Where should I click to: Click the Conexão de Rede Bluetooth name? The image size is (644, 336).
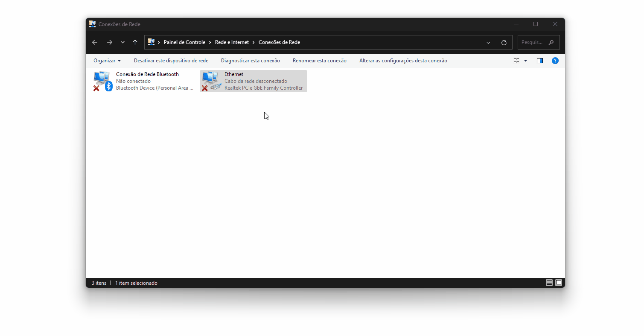pyautogui.click(x=147, y=74)
